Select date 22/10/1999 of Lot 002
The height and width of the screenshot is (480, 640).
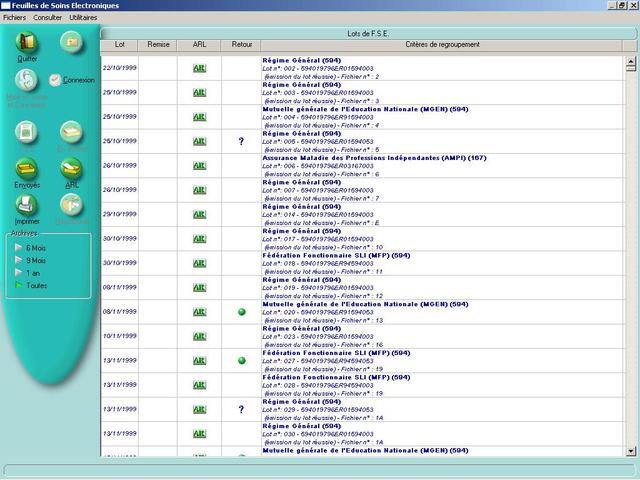[120, 68]
